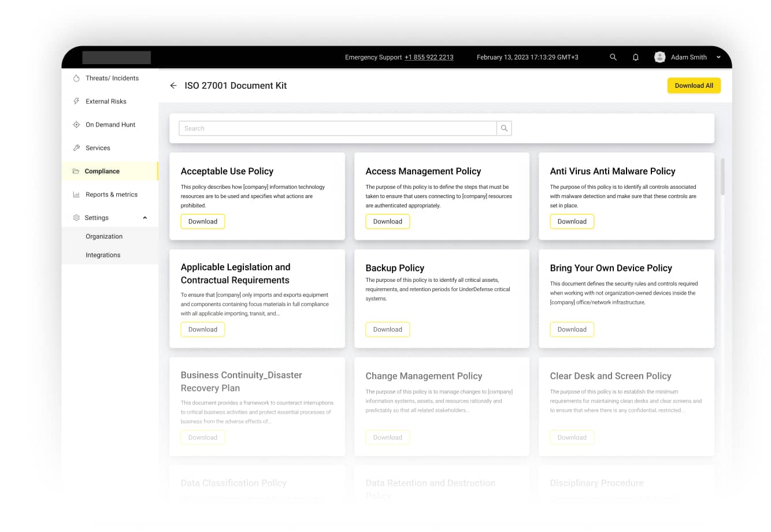Click the Download All button
The image size is (771, 532).
click(x=694, y=85)
